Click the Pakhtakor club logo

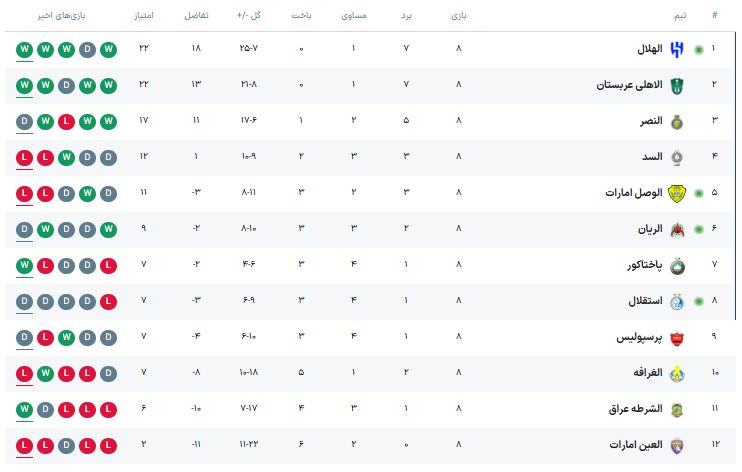point(676,265)
